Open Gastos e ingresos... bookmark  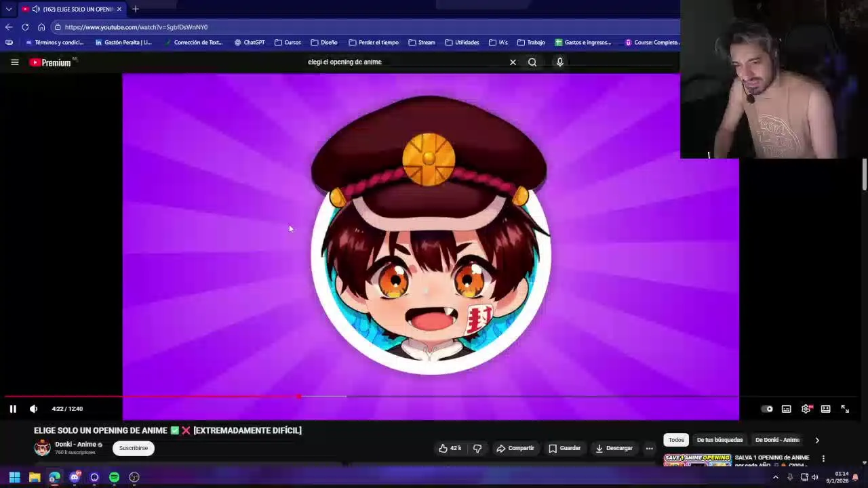583,42
